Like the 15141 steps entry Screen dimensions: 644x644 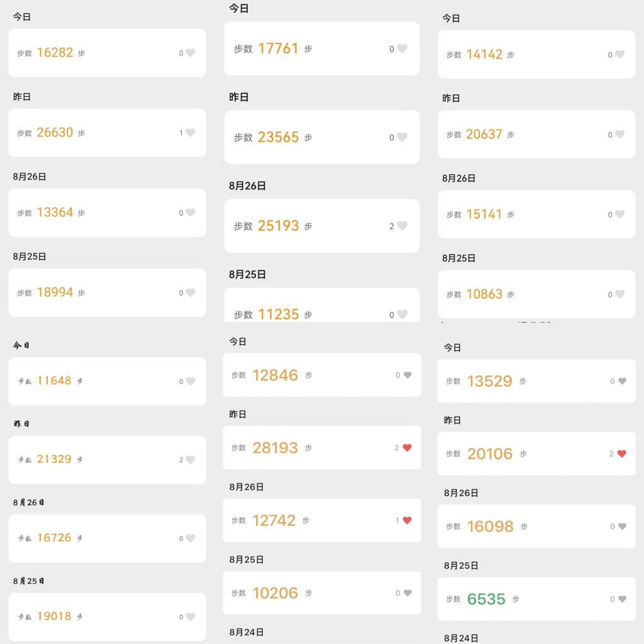click(x=619, y=214)
